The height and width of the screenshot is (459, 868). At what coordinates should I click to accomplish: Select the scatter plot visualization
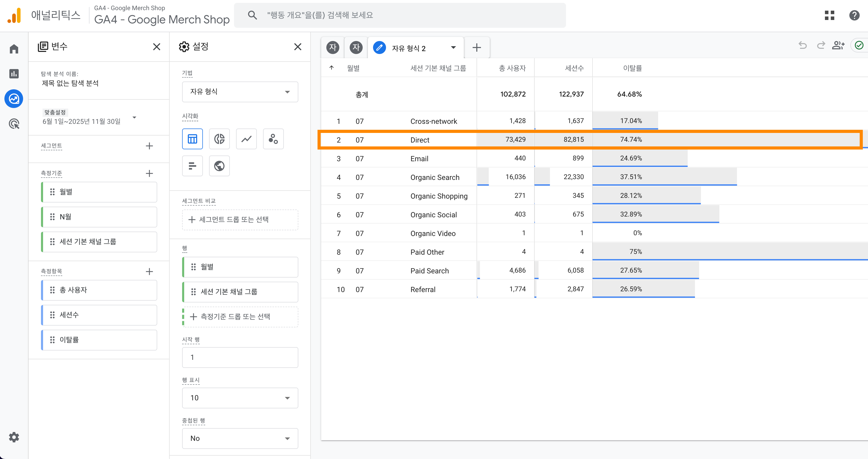pyautogui.click(x=273, y=139)
